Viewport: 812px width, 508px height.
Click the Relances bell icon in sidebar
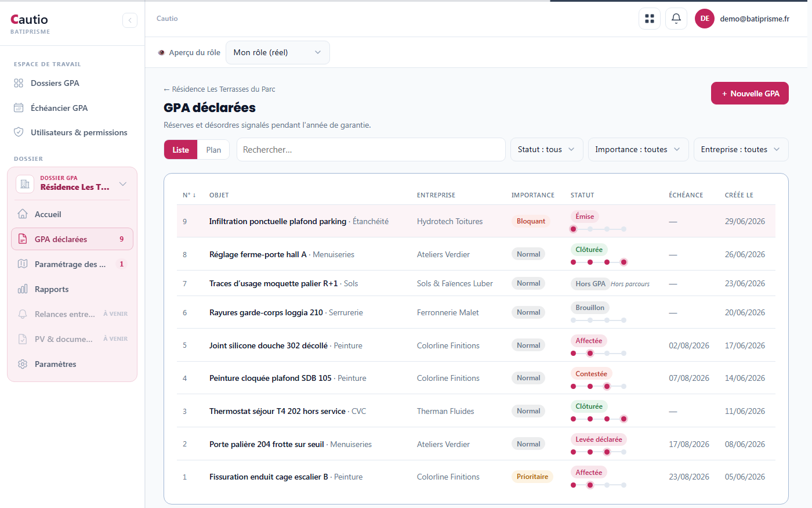pos(23,314)
